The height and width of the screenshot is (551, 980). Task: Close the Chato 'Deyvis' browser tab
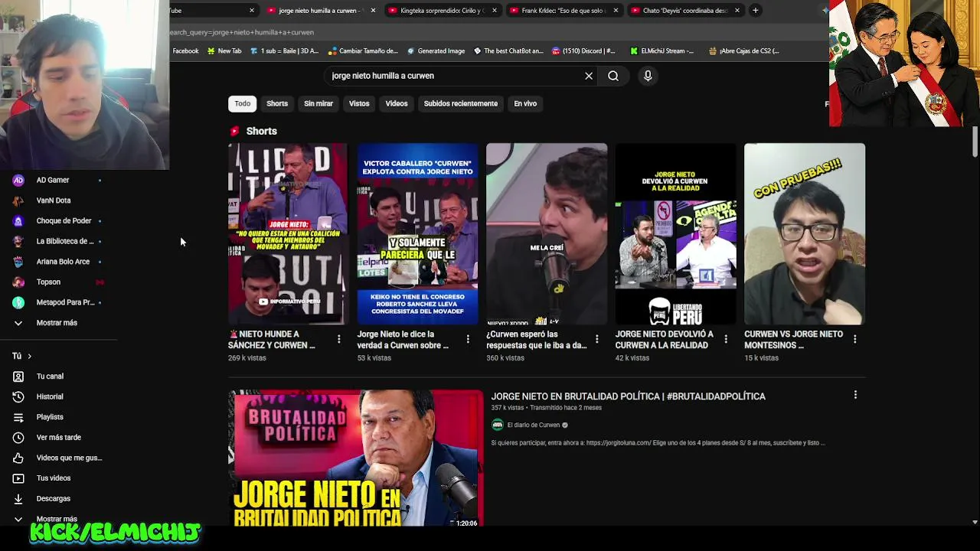coord(737,10)
